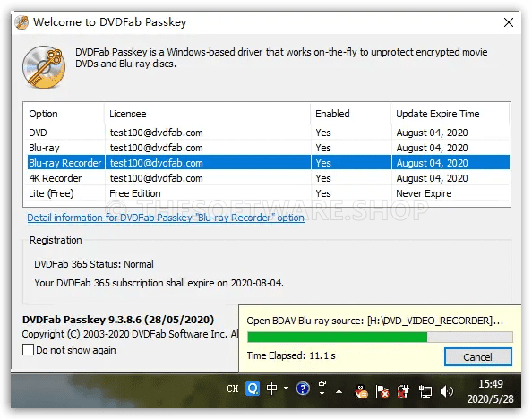
Task: Click the IME toolbar restore icon
Action: tap(322, 383)
